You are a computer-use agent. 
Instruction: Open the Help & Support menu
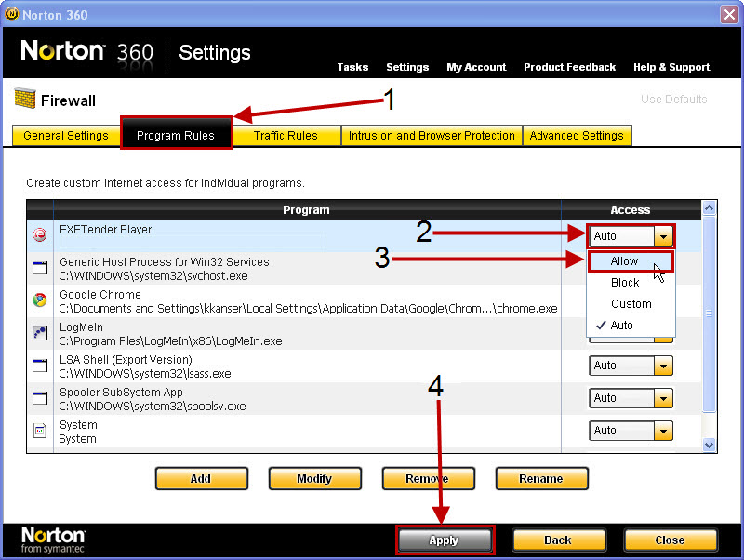click(x=671, y=67)
